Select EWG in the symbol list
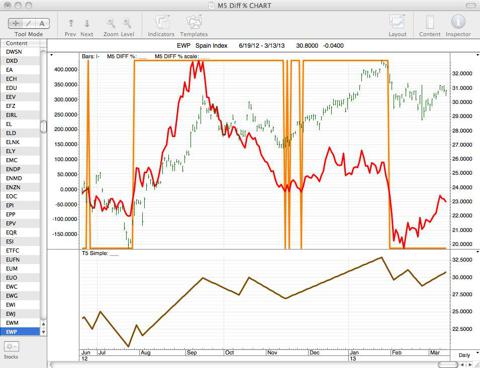This screenshot has width=480, height=368. tap(20, 296)
